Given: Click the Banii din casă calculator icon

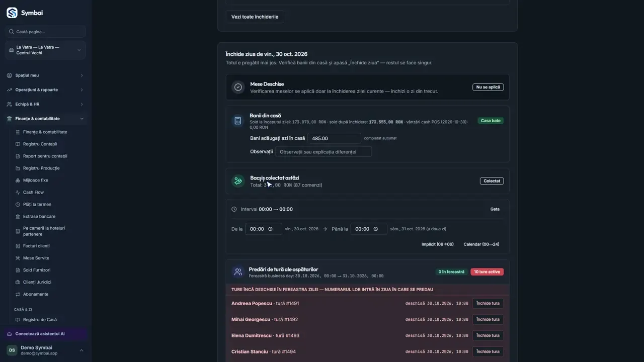Looking at the screenshot, I should pos(237,121).
